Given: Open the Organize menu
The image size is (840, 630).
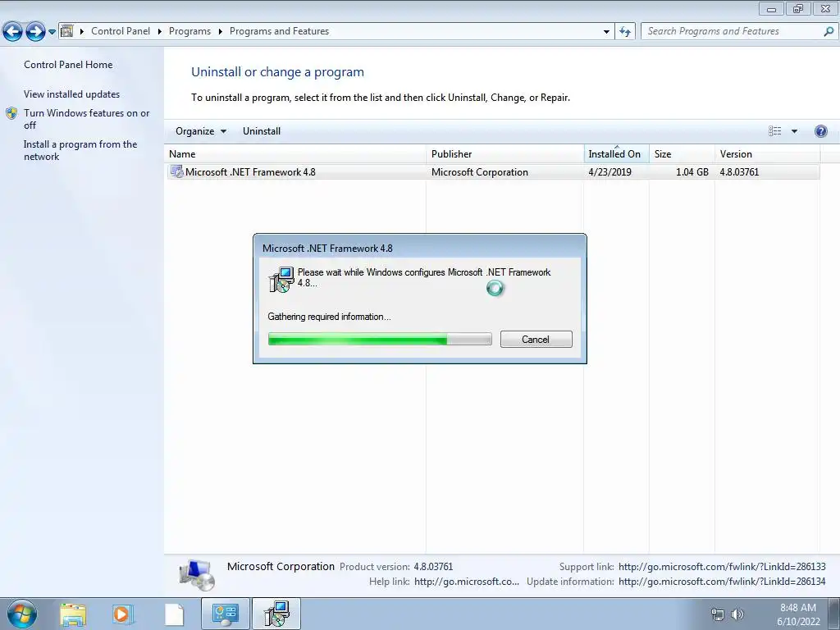Looking at the screenshot, I should click(x=201, y=131).
